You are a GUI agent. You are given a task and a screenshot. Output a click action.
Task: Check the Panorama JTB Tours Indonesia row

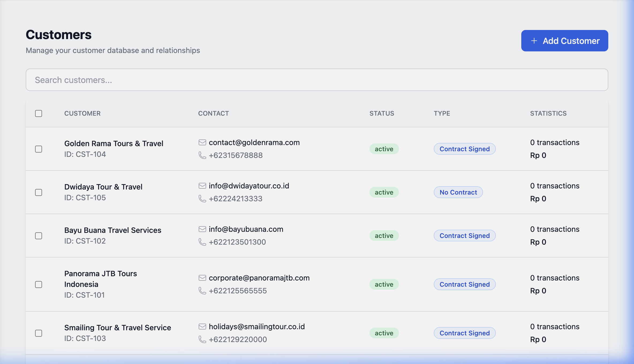click(x=39, y=285)
